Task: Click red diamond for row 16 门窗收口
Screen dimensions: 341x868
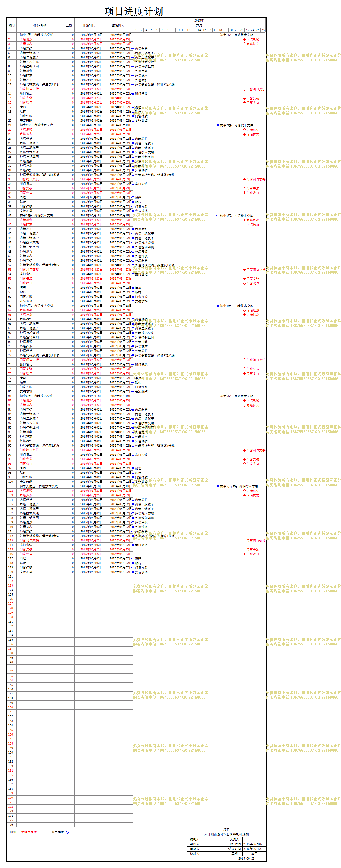Action: click(245, 103)
